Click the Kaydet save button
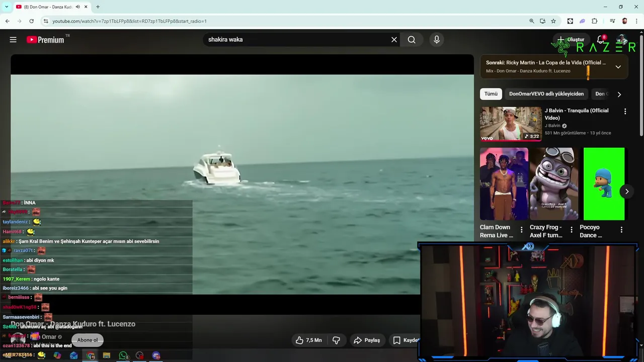 [406, 340]
